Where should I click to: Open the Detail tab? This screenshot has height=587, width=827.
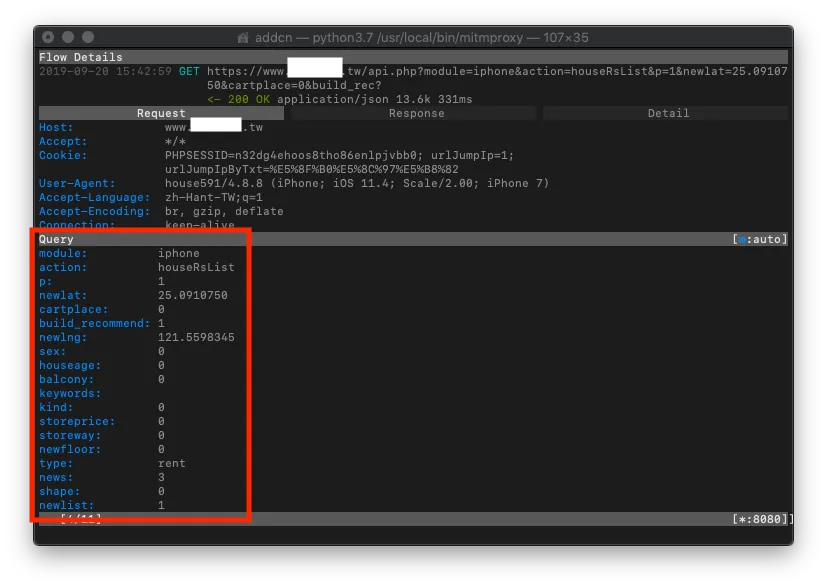tap(667, 114)
